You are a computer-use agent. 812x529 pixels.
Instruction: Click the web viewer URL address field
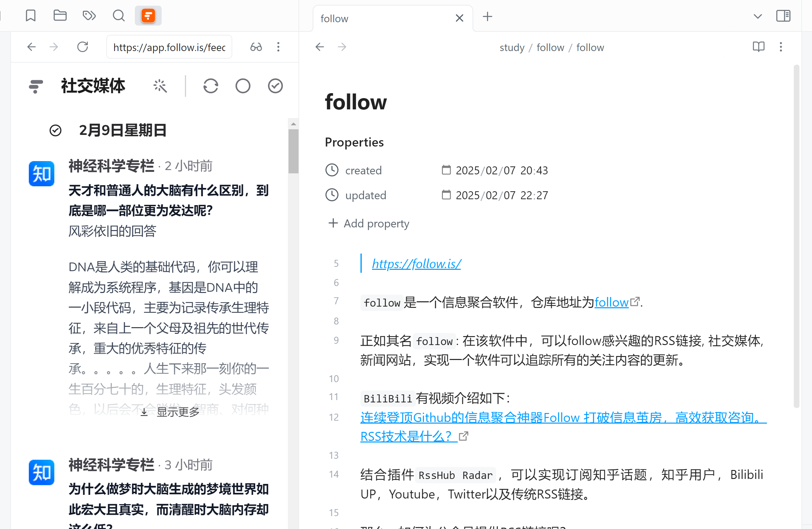pos(169,47)
